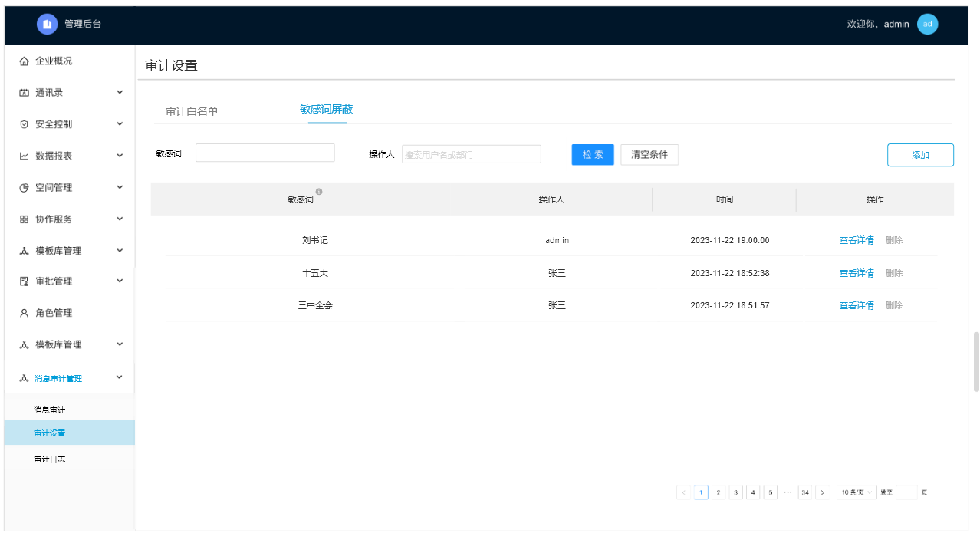Click the contacts icon beside 通讯录

click(24, 93)
